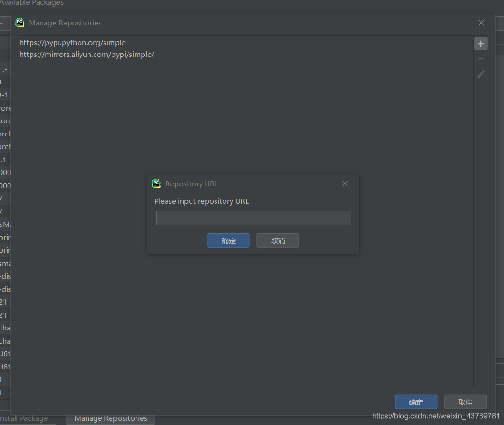Click 确定 at bottom of Manage Repositories

click(416, 402)
